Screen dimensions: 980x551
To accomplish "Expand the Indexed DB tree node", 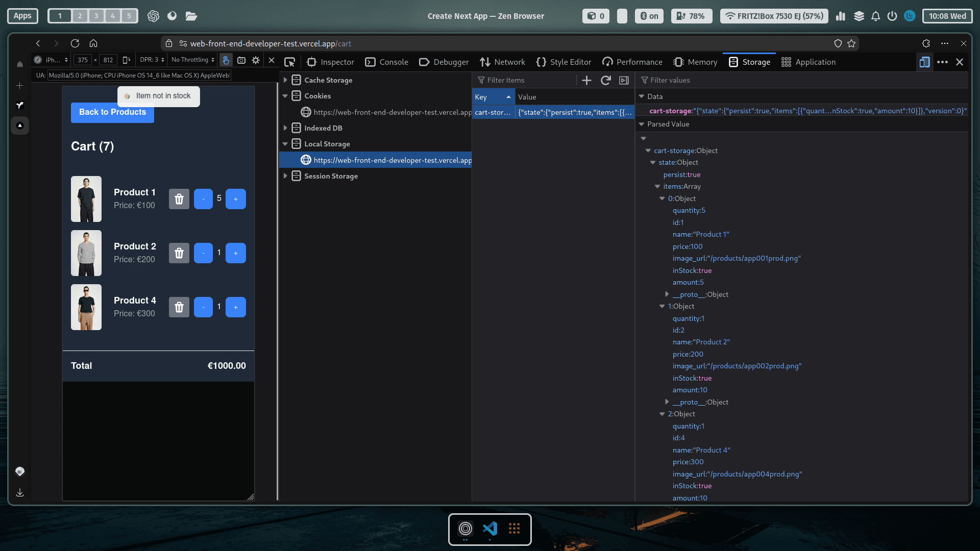I will tap(285, 128).
